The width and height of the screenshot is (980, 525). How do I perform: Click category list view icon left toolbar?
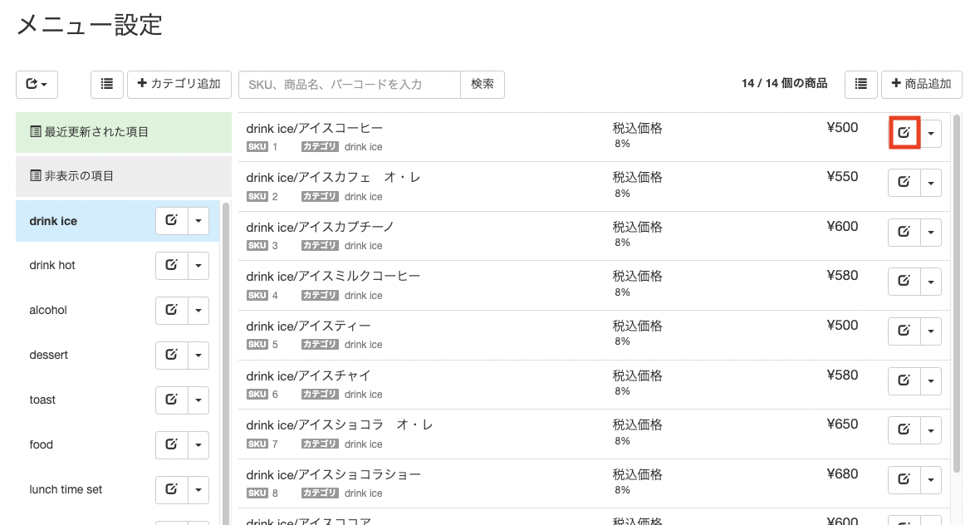pyautogui.click(x=107, y=84)
